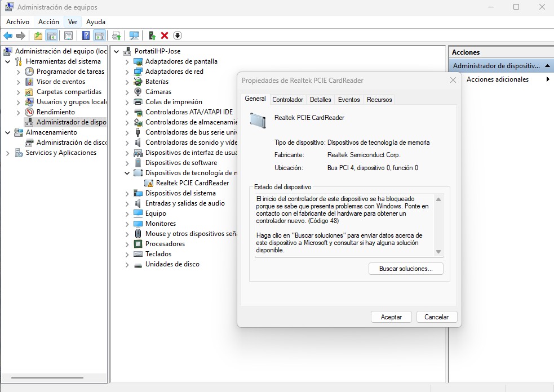Screen dimensions: 554x392
Task: Open Acciones adicionales submenu arrow
Action: click(x=548, y=79)
